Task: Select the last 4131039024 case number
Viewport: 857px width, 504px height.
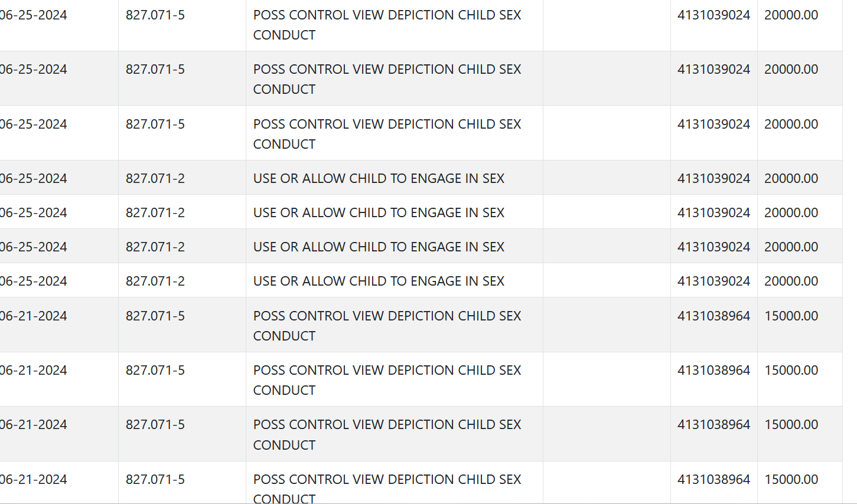Action: [x=713, y=281]
